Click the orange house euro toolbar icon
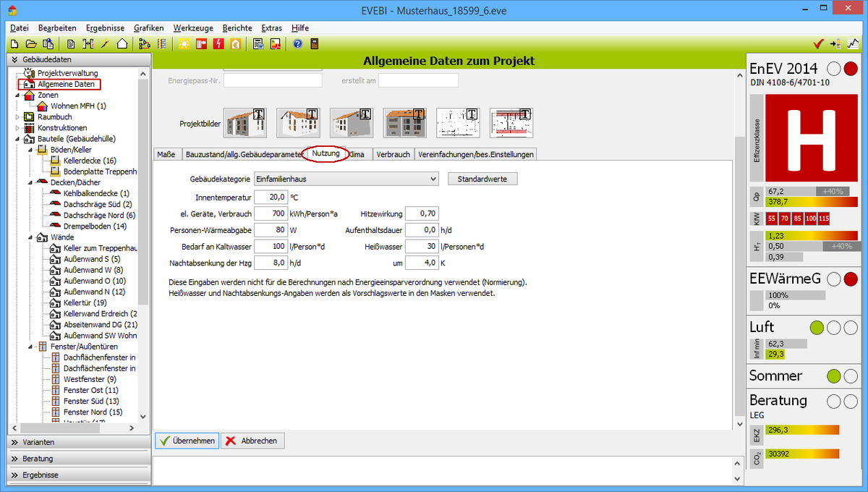This screenshot has width=868, height=492. click(234, 44)
